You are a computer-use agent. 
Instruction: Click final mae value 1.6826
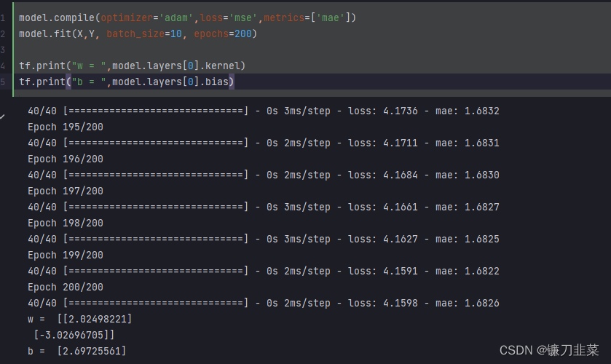pos(481,303)
